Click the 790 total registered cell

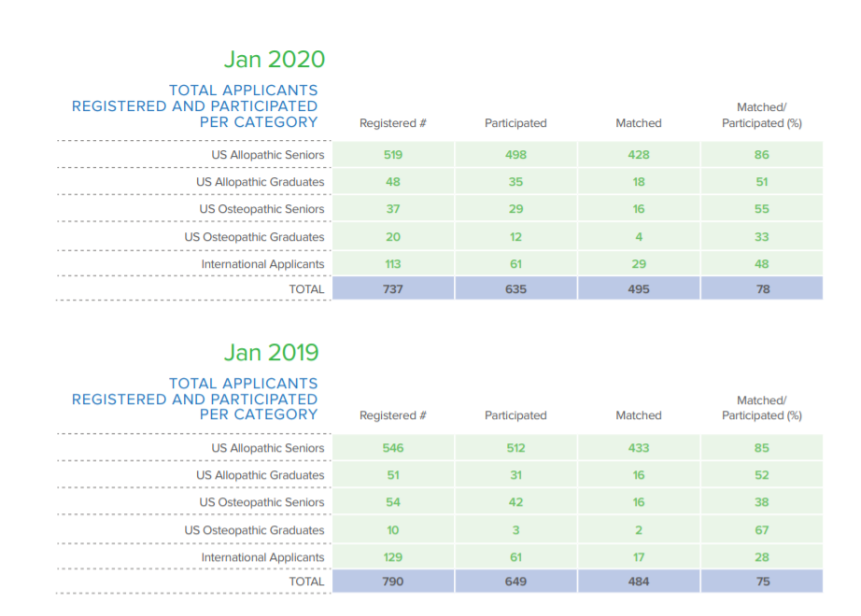click(393, 581)
